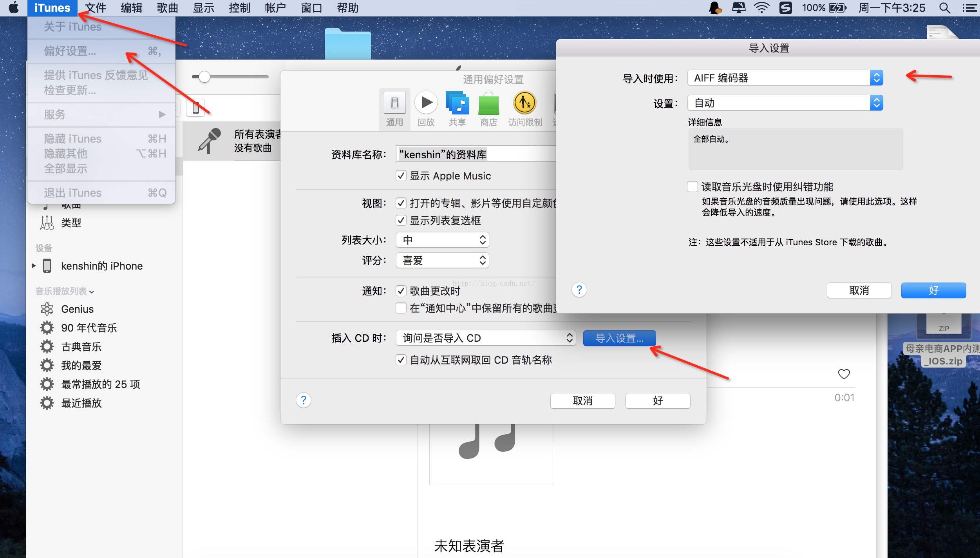Click the volume slider knob

[x=204, y=77]
